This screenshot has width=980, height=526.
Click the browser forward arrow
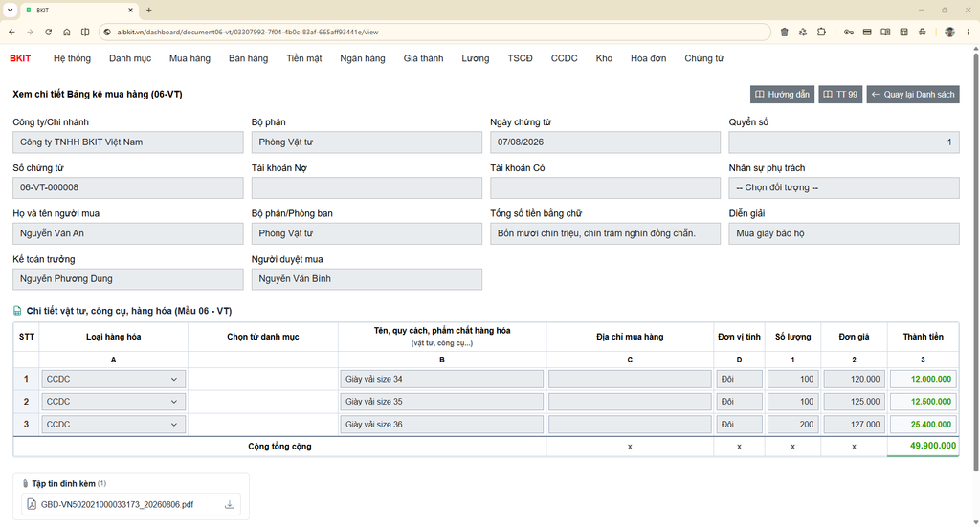[30, 32]
